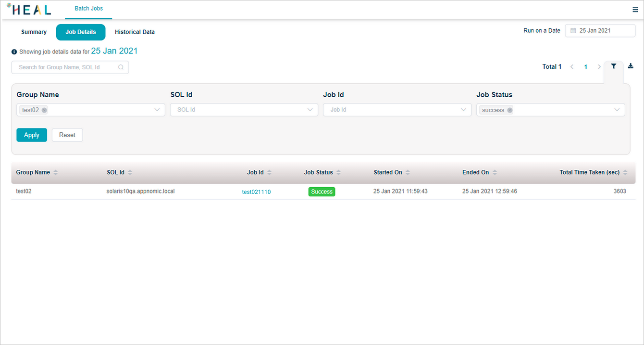644x345 pixels.
Task: Click the Success status badge
Action: 322,192
